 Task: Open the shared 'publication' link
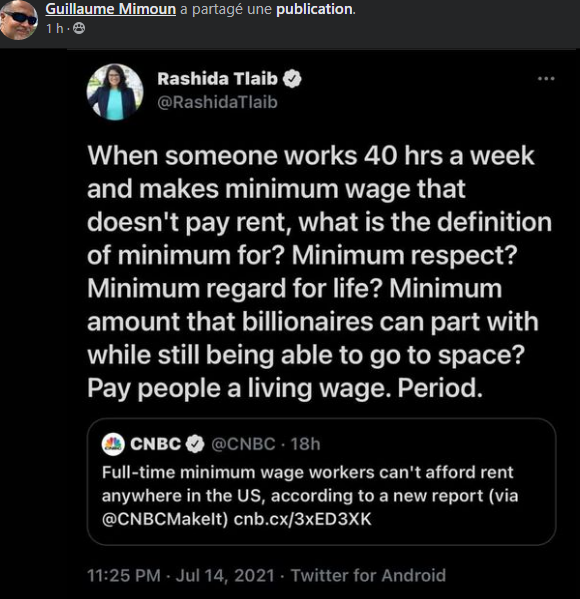[x=314, y=9]
